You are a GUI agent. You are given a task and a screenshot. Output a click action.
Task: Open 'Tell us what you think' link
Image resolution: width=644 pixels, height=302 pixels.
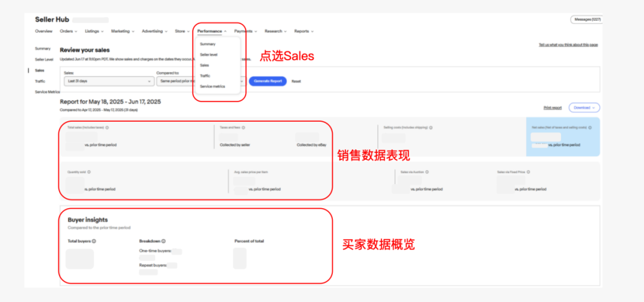(x=568, y=45)
